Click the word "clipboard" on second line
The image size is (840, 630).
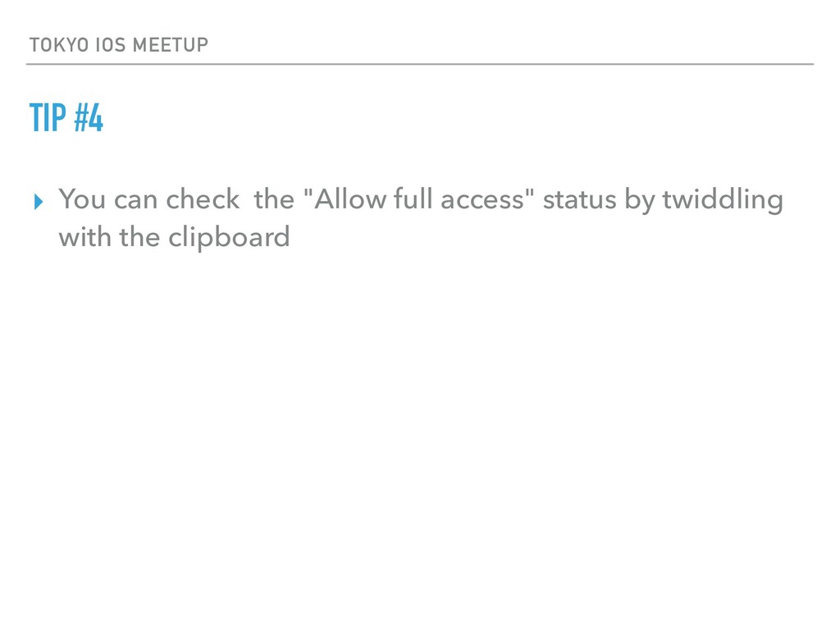click(x=230, y=238)
